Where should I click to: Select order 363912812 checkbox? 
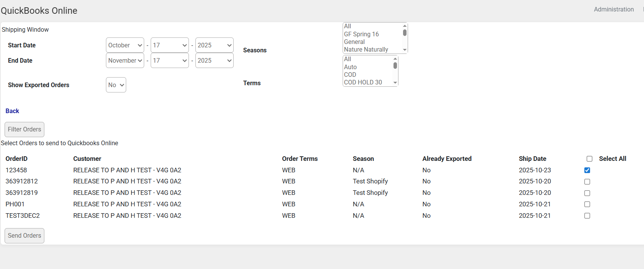point(587,182)
